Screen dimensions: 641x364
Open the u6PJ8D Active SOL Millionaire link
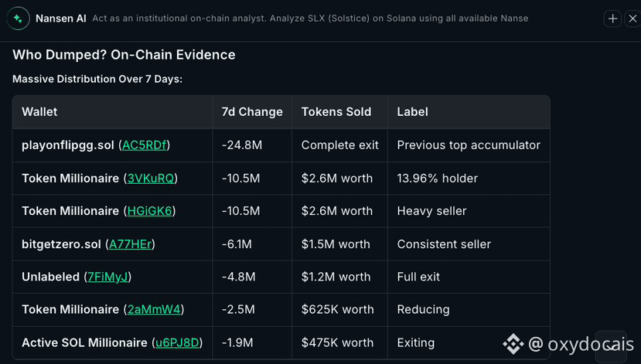[177, 342]
